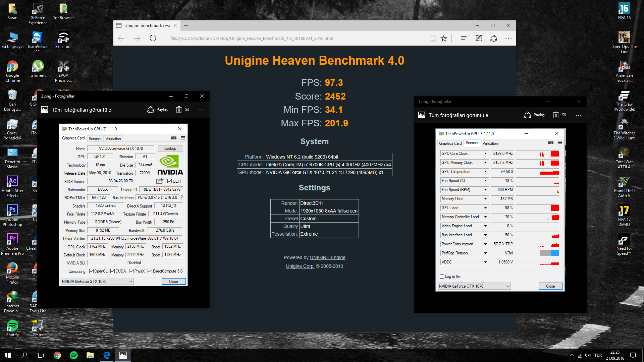Expand Power Consumption sensor dropdown

[x=485, y=244]
